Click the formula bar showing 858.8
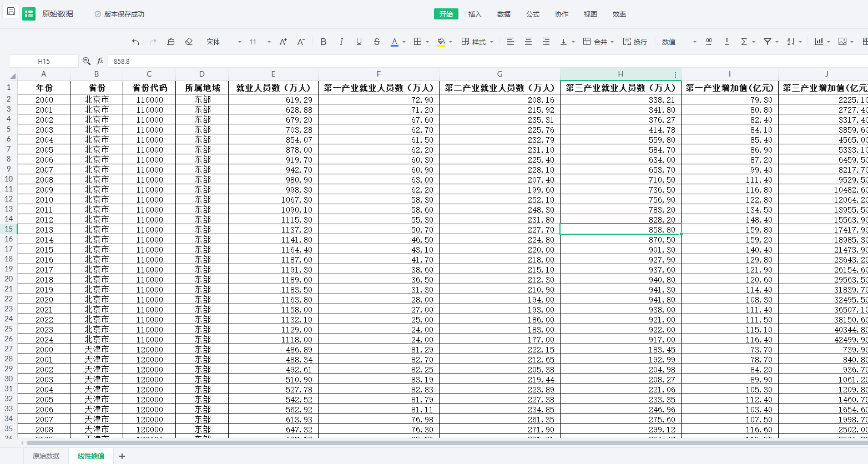 [x=488, y=61]
